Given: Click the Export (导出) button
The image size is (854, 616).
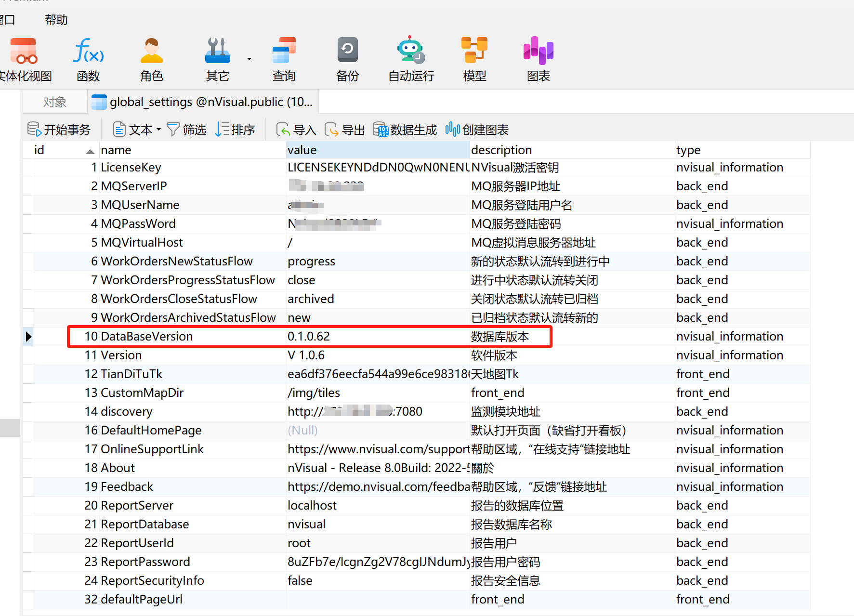Looking at the screenshot, I should [x=345, y=130].
